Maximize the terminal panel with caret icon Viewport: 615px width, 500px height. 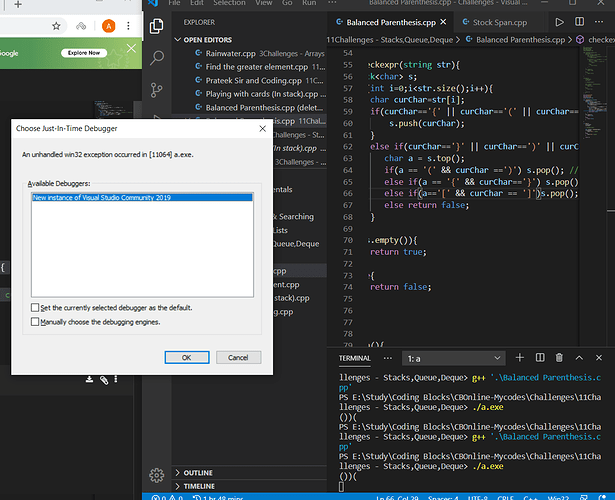click(579, 358)
